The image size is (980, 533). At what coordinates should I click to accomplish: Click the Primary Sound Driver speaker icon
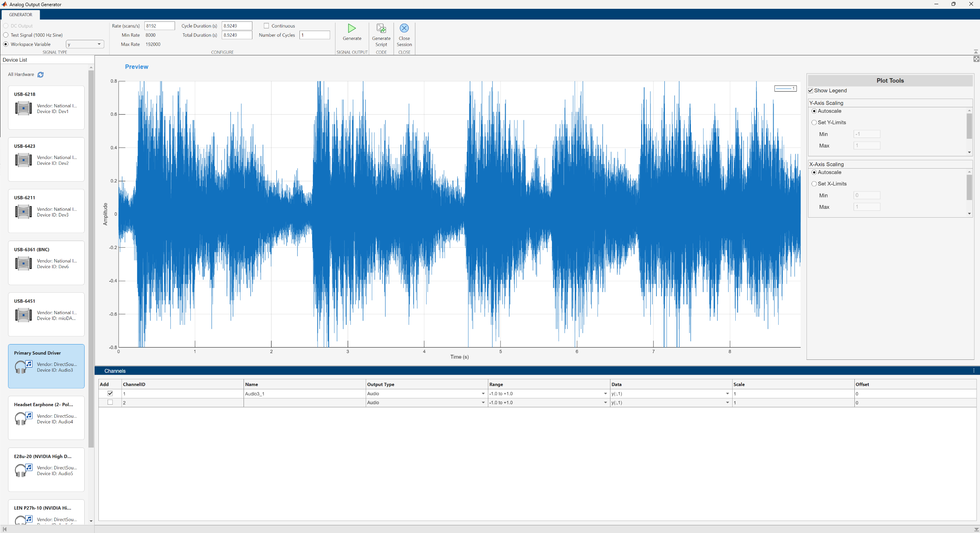(23, 366)
